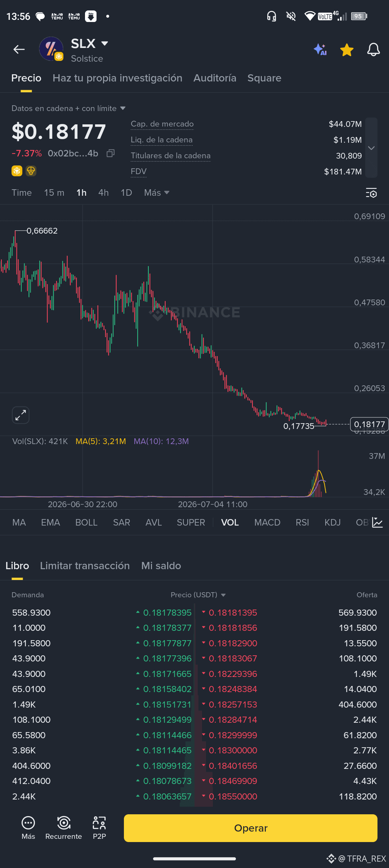Enable AVL indicator
Viewport: 389px width, 868px height.
tap(154, 522)
